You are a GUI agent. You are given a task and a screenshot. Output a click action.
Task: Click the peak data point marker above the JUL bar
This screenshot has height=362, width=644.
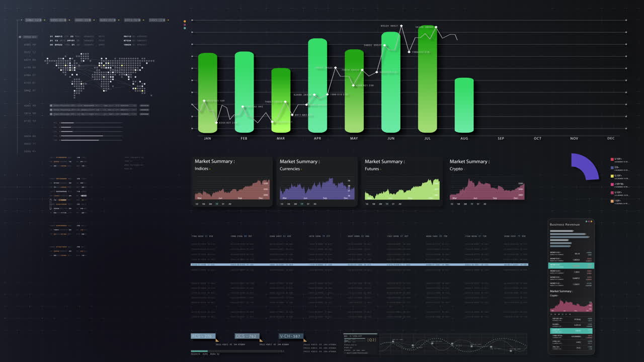436,27
